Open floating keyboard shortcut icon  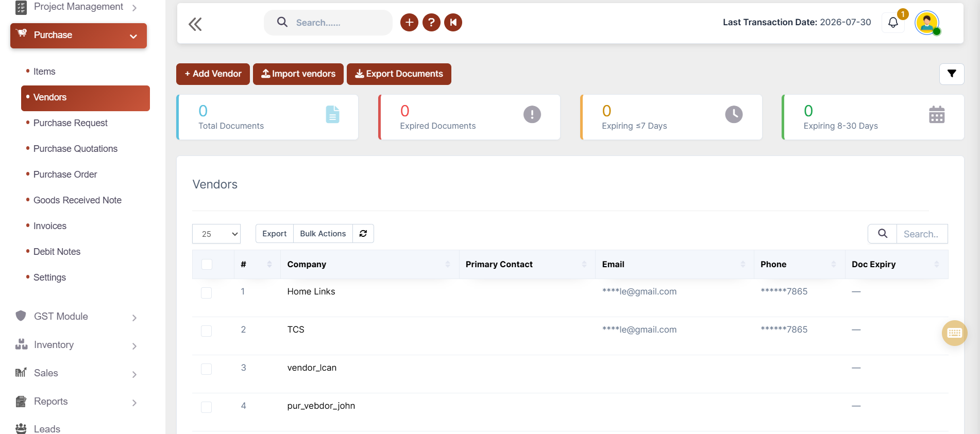coord(954,333)
